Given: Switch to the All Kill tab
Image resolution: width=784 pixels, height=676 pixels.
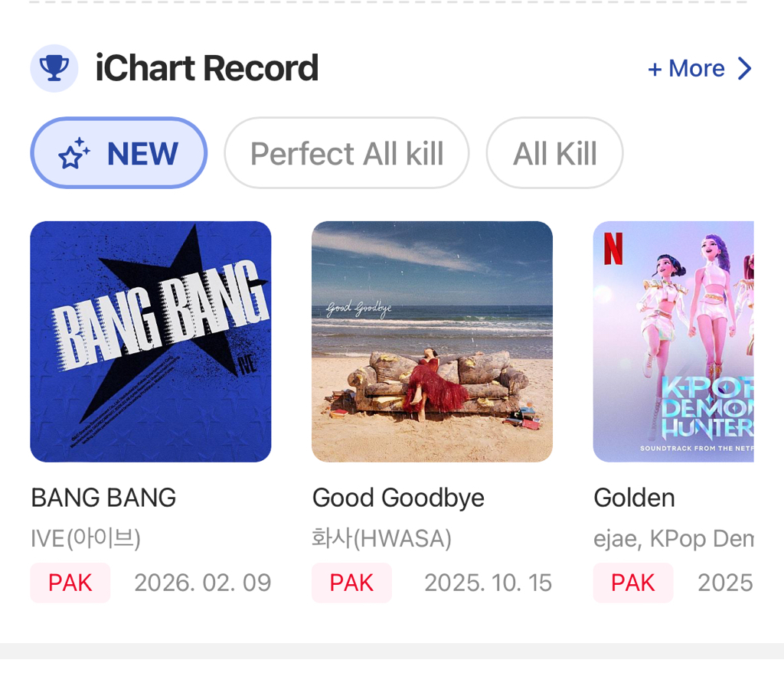Looking at the screenshot, I should 554,153.
